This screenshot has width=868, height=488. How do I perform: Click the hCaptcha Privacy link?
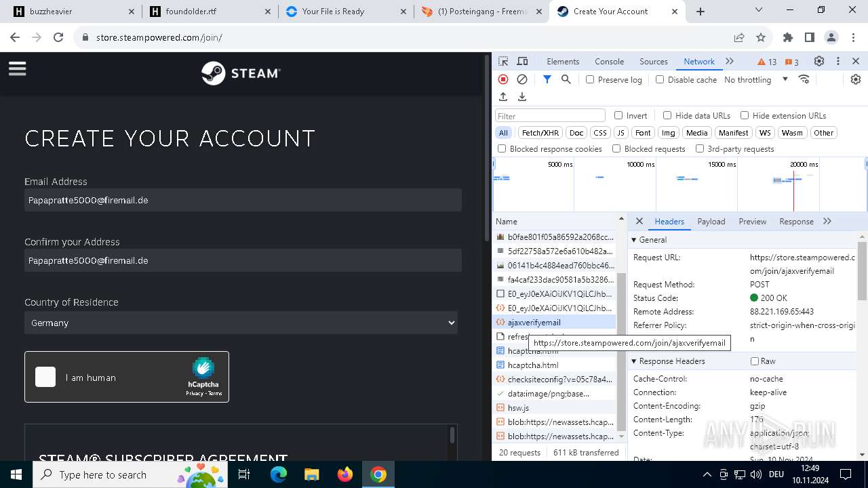tap(194, 393)
